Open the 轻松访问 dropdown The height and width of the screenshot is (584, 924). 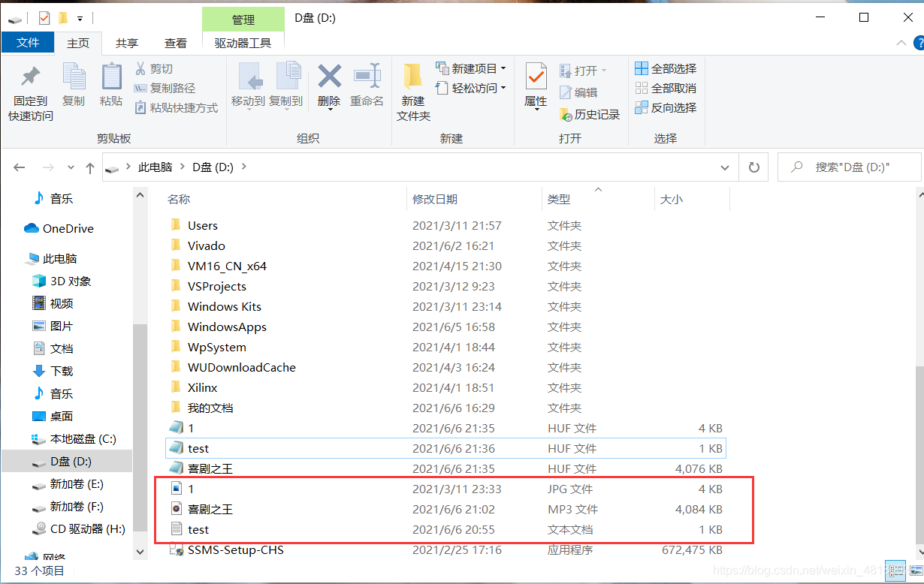[x=471, y=88]
